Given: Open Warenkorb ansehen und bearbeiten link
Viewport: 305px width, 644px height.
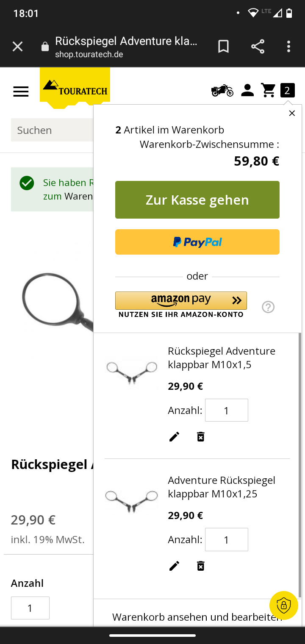Looking at the screenshot, I should click(x=197, y=617).
